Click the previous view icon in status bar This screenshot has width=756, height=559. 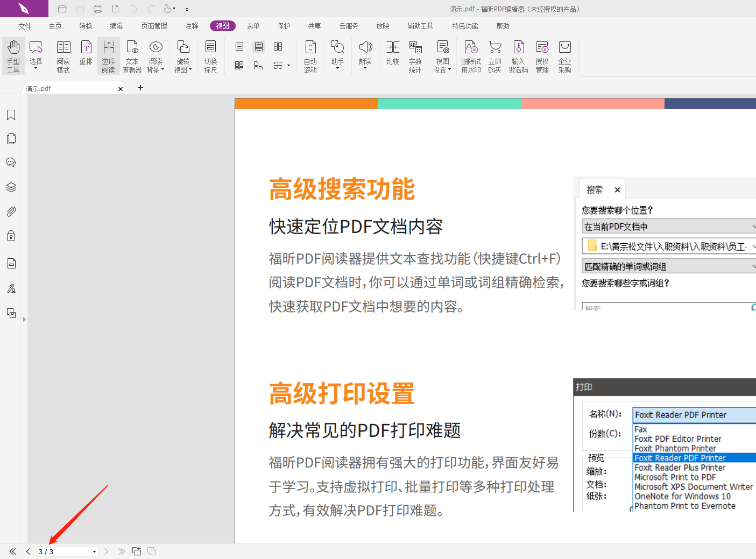[x=137, y=551]
